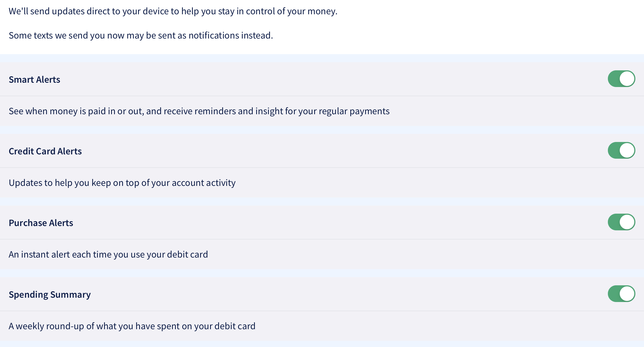
Task: Click the Smart Alerts heading
Action: [x=35, y=79]
